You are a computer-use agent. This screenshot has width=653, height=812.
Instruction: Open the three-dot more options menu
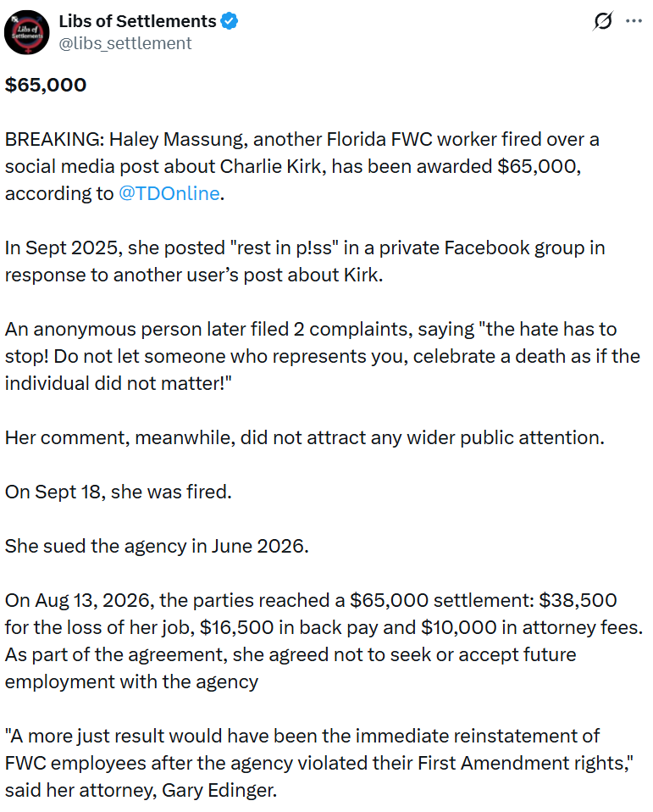pyautogui.click(x=634, y=21)
